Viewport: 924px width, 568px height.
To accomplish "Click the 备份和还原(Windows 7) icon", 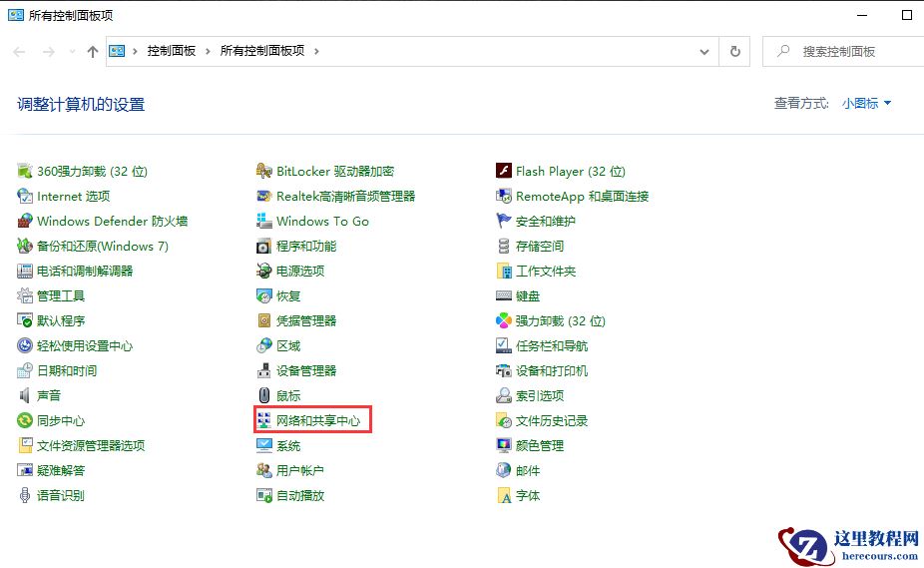I will tap(25, 246).
